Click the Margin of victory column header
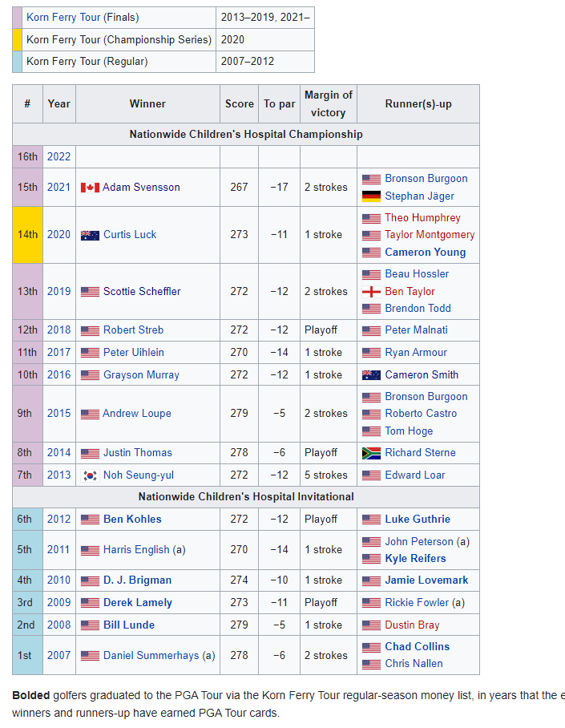 (x=329, y=104)
